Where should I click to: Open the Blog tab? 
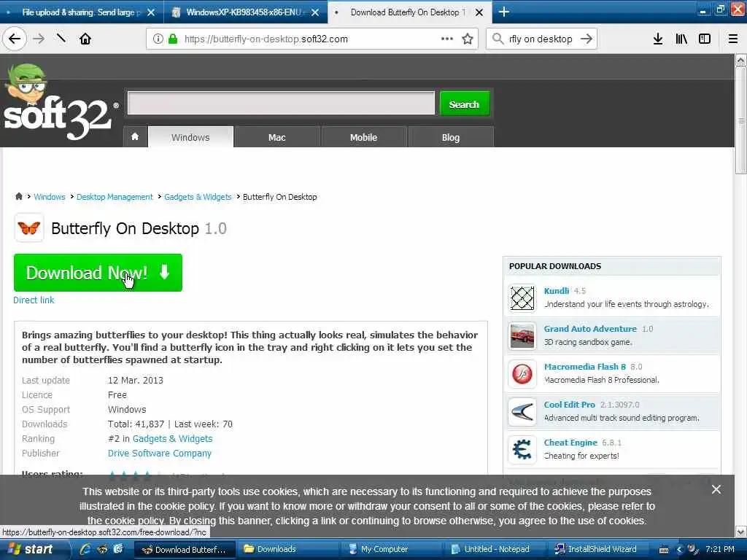[x=451, y=137]
